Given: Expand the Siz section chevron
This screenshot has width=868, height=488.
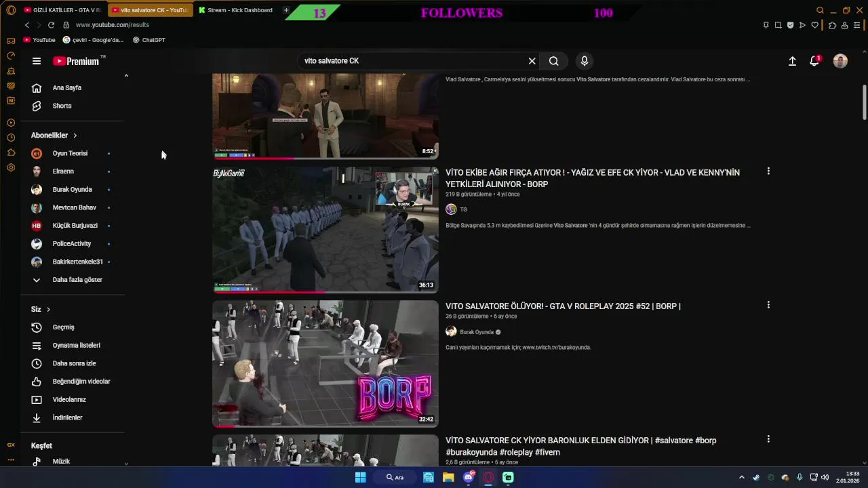Looking at the screenshot, I should (48, 309).
